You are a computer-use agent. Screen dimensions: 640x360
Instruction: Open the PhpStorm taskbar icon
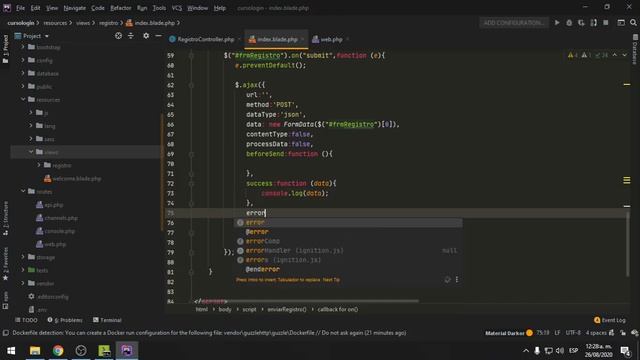click(x=127, y=350)
